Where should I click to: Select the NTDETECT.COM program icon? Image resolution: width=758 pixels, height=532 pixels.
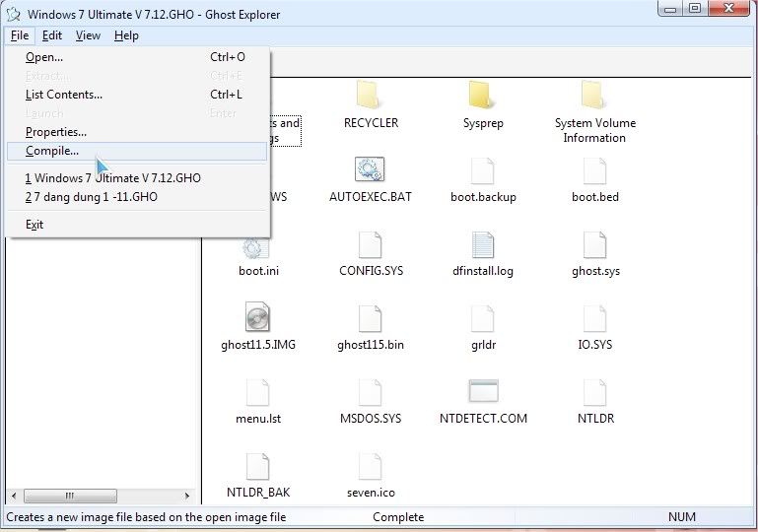pos(483,391)
